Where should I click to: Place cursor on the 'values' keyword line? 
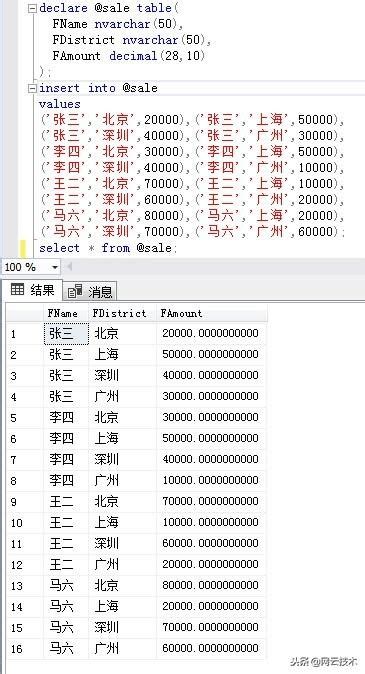click(60, 104)
